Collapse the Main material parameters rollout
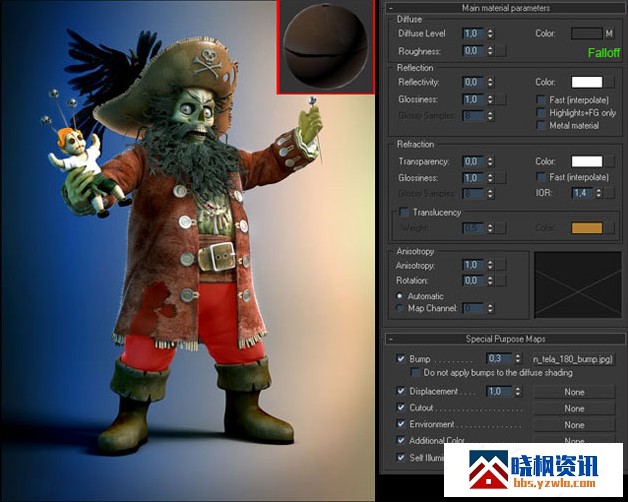 point(390,8)
